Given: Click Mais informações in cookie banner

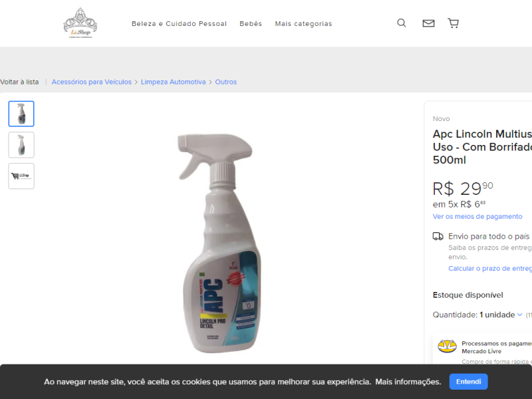Looking at the screenshot, I should pyautogui.click(x=408, y=382).
